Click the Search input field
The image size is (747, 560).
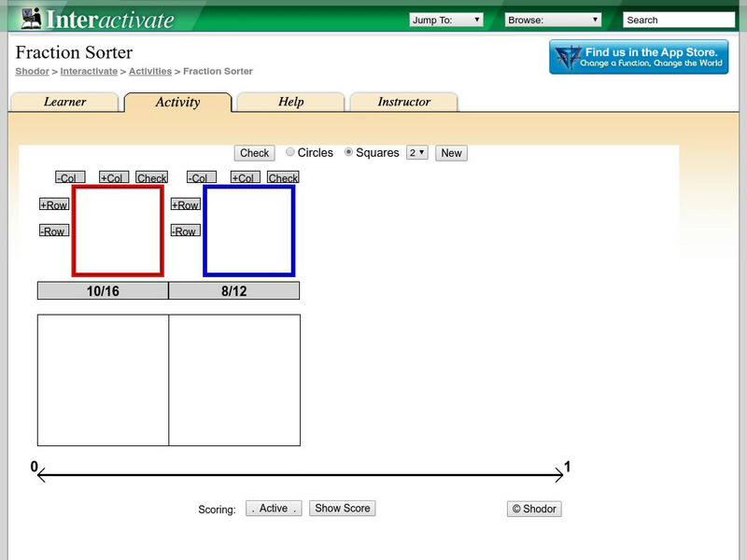point(679,20)
